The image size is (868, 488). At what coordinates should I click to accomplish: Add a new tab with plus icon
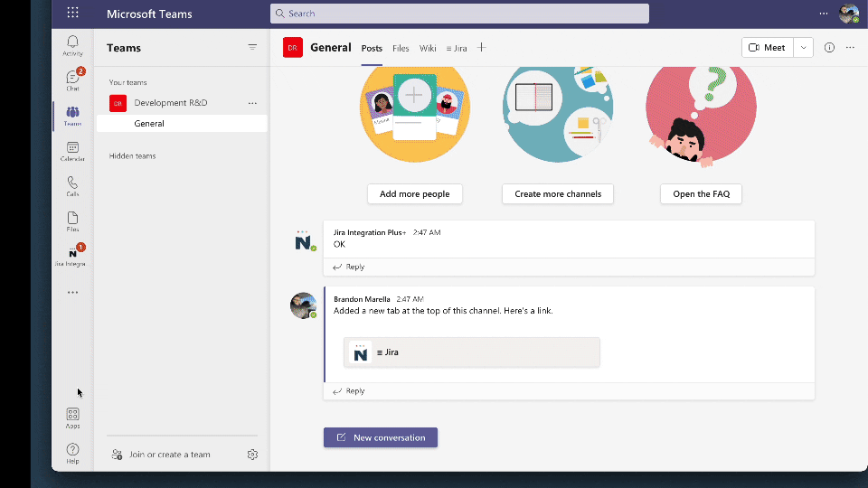(482, 48)
